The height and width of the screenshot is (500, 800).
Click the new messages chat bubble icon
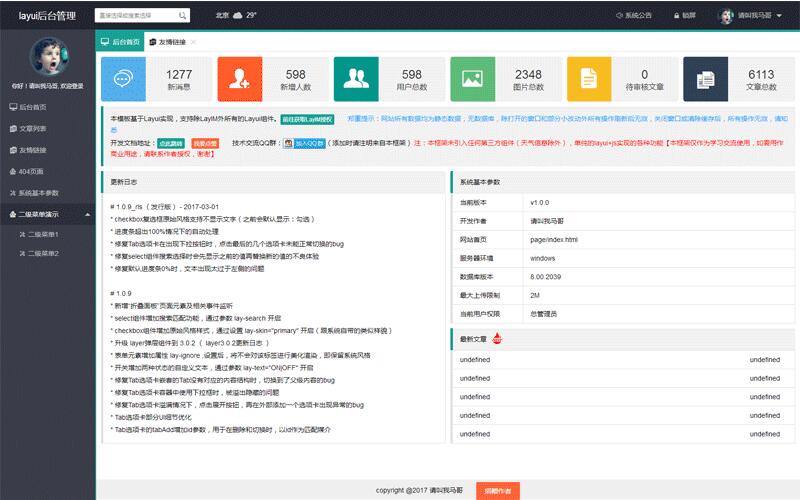(x=124, y=79)
